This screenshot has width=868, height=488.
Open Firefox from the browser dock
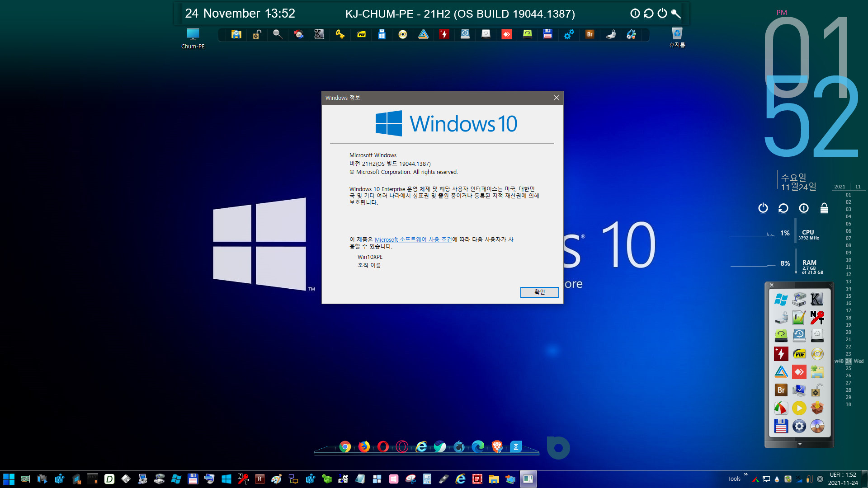364,447
